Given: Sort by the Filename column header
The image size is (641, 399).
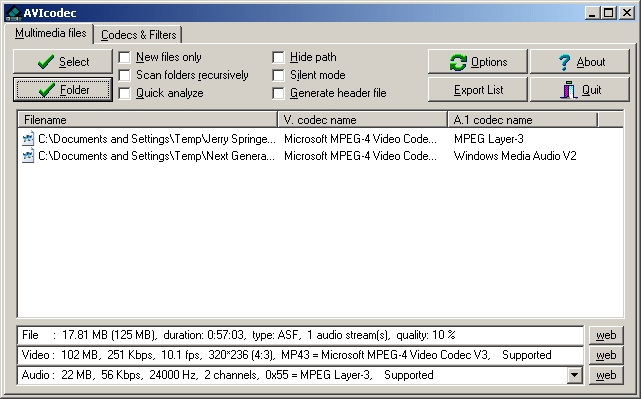Looking at the screenshot, I should tap(148, 120).
